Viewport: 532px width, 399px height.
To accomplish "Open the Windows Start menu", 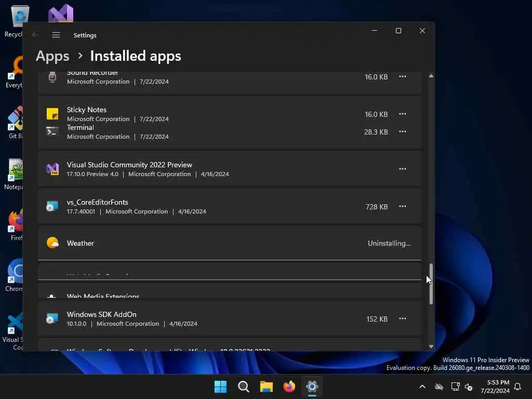I will [x=220, y=387].
